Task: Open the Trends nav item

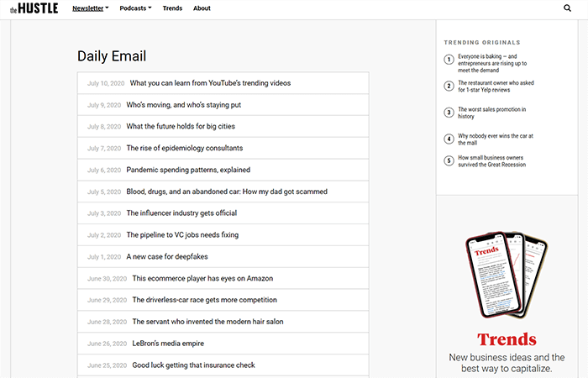Action: pyautogui.click(x=172, y=8)
